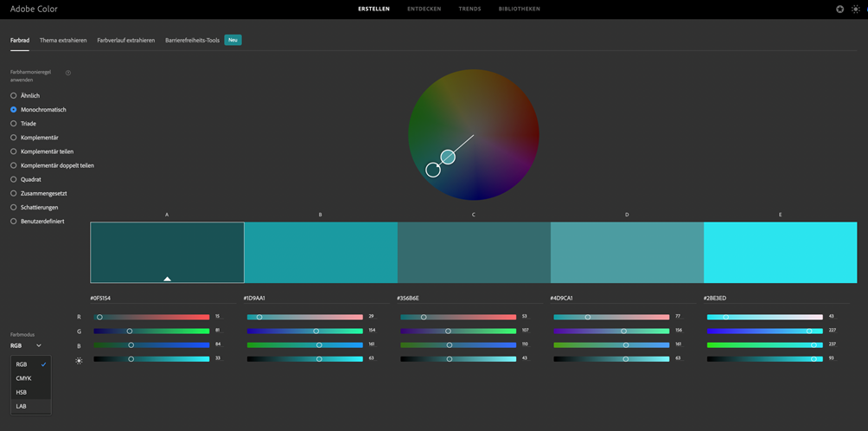Toggle the sun brightness icon in header

[x=855, y=9]
